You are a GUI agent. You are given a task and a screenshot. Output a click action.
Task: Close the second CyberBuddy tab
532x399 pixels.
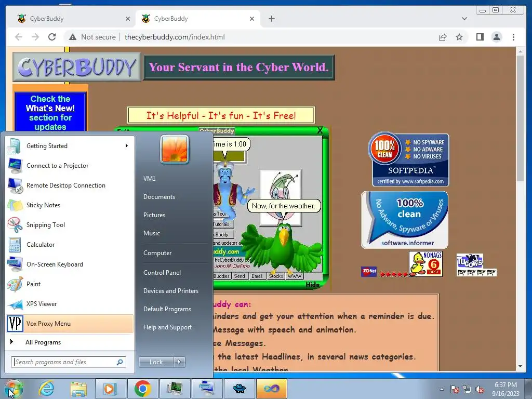252,19
